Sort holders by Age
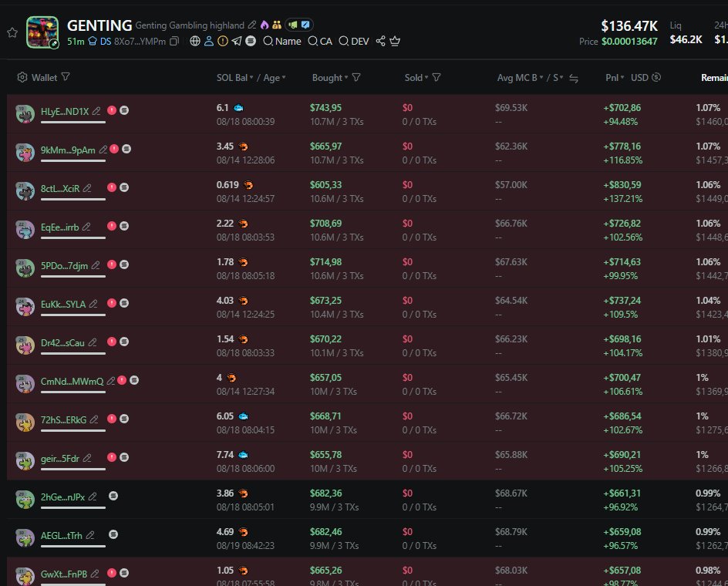This screenshot has width=728, height=586. [x=275, y=78]
